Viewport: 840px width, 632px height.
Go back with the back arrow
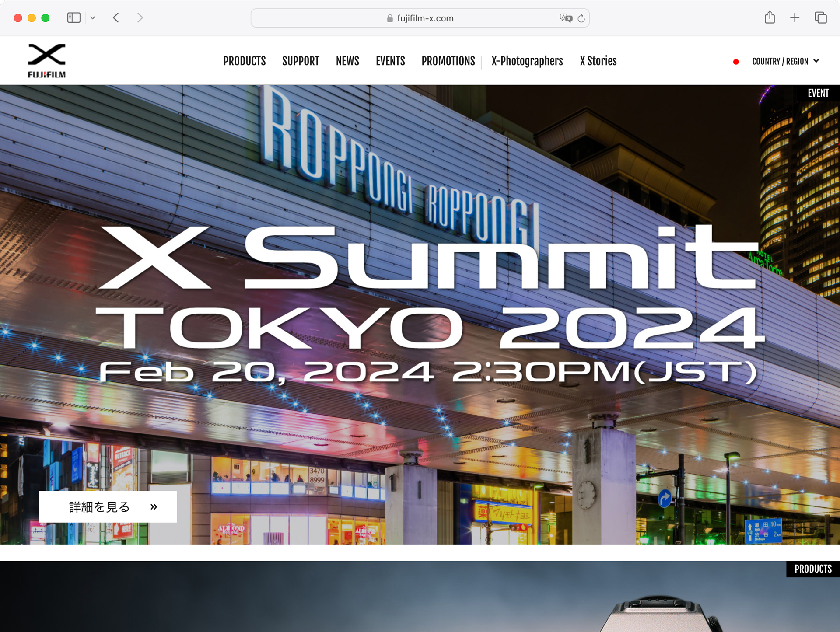coord(116,18)
